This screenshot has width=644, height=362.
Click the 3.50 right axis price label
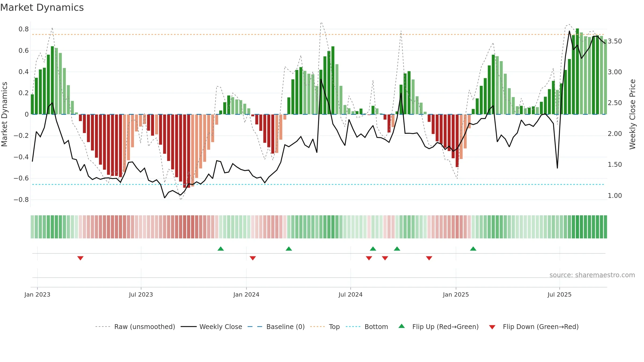pyautogui.click(x=615, y=41)
